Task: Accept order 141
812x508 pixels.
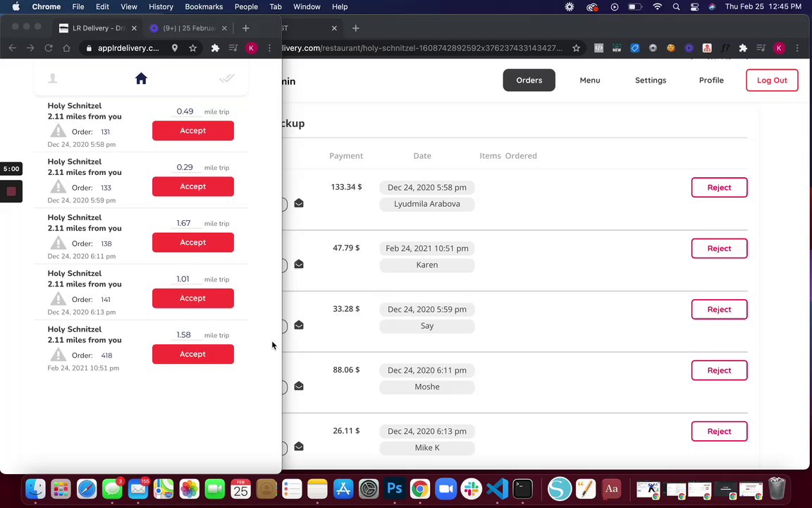Action: tap(192, 298)
